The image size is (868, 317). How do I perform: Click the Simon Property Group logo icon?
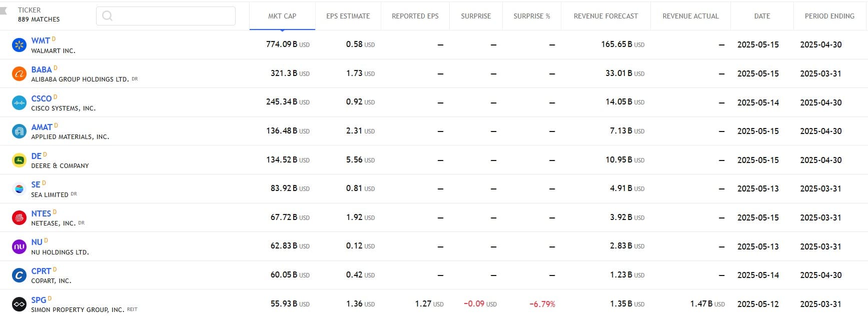tap(19, 304)
